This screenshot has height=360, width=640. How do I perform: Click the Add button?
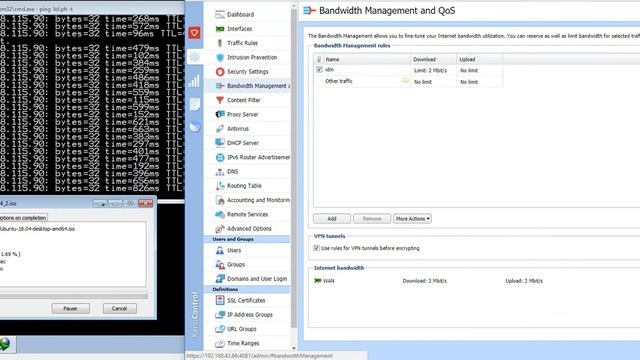point(332,219)
